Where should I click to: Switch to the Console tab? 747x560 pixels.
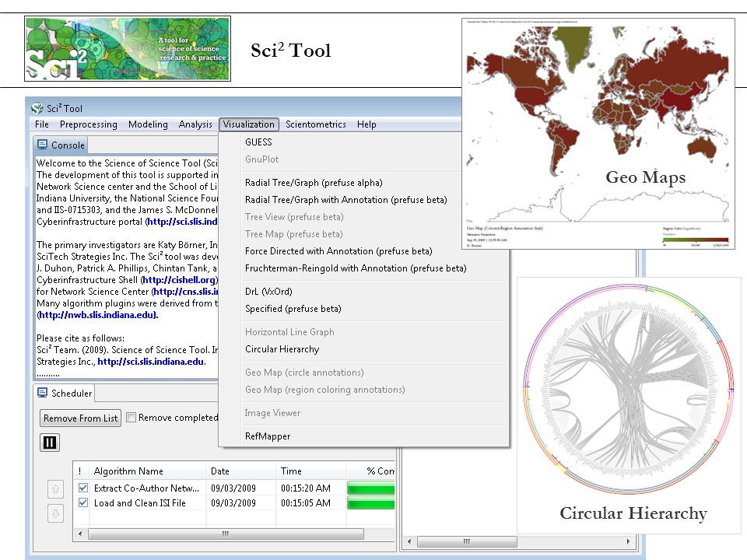point(61,145)
